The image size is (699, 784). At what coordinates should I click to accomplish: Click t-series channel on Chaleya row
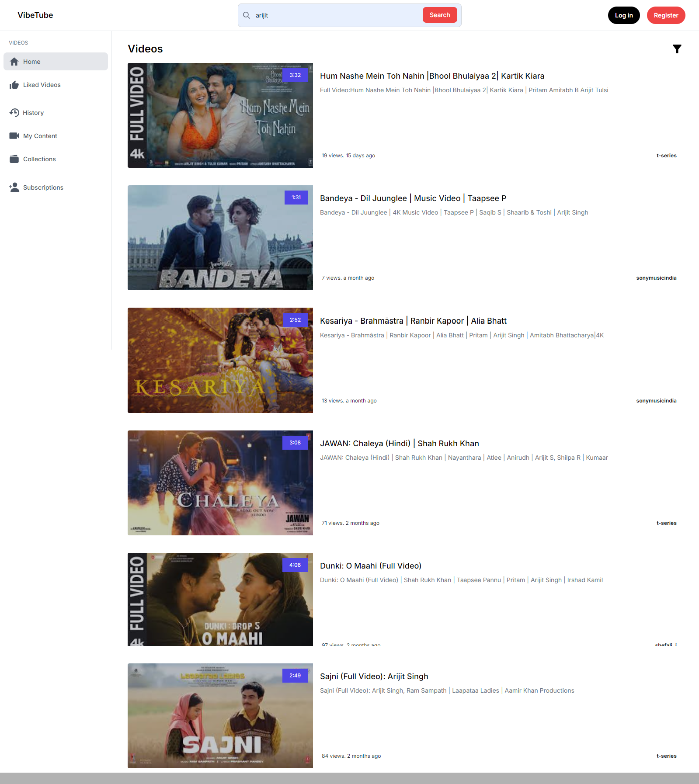tap(666, 523)
